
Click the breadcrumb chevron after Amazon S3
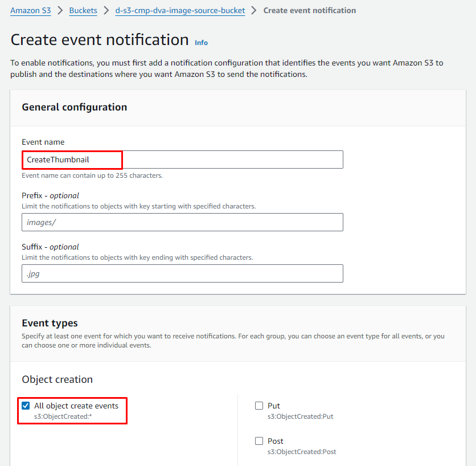point(60,10)
